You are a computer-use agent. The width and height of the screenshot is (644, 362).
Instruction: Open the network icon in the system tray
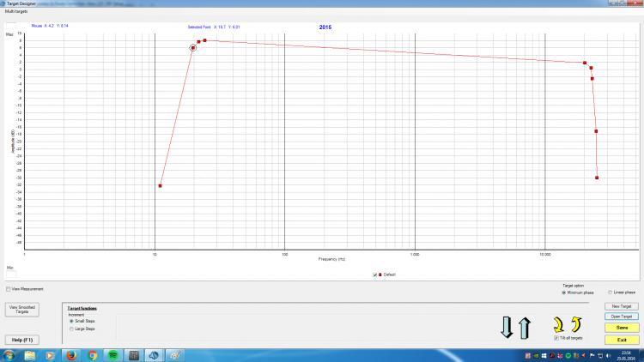click(x=600, y=355)
